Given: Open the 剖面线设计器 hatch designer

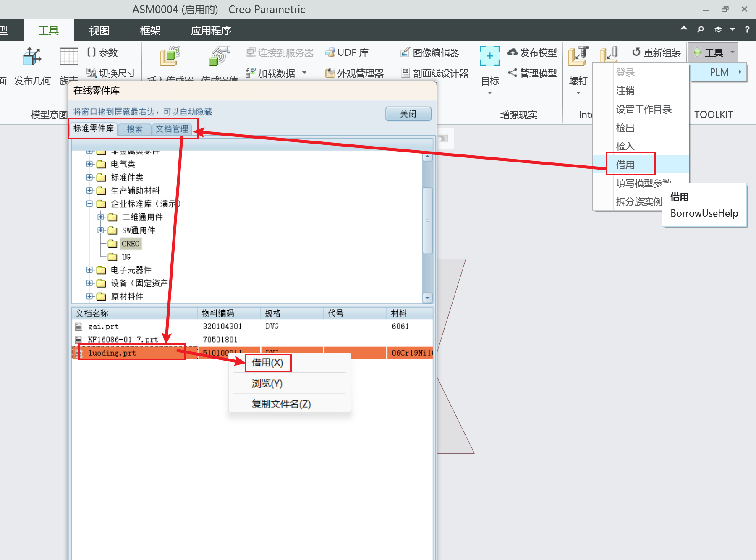Looking at the screenshot, I should [x=434, y=73].
